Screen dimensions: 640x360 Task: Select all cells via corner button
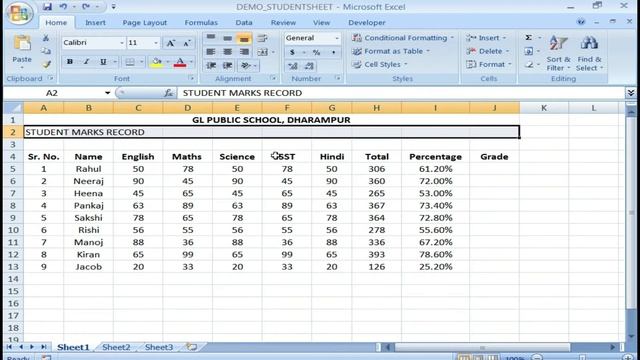(x=13, y=108)
